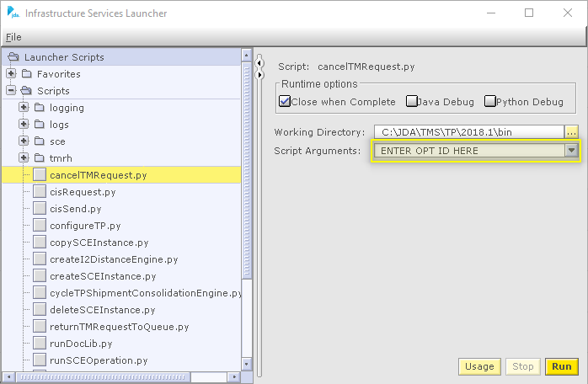Screen dimensions: 588x384
Task: Click the tree horizontal scrollbar thumb
Action: tap(103, 377)
